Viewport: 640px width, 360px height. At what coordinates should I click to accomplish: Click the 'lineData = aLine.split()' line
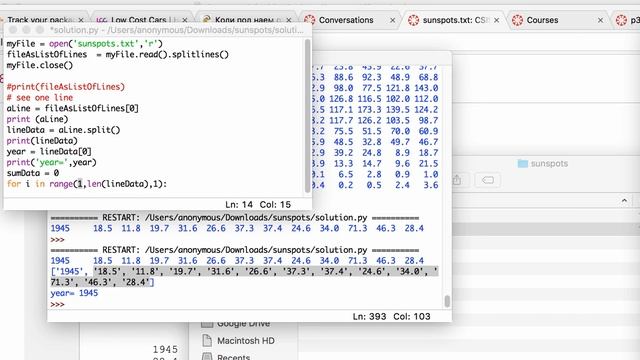(63, 130)
